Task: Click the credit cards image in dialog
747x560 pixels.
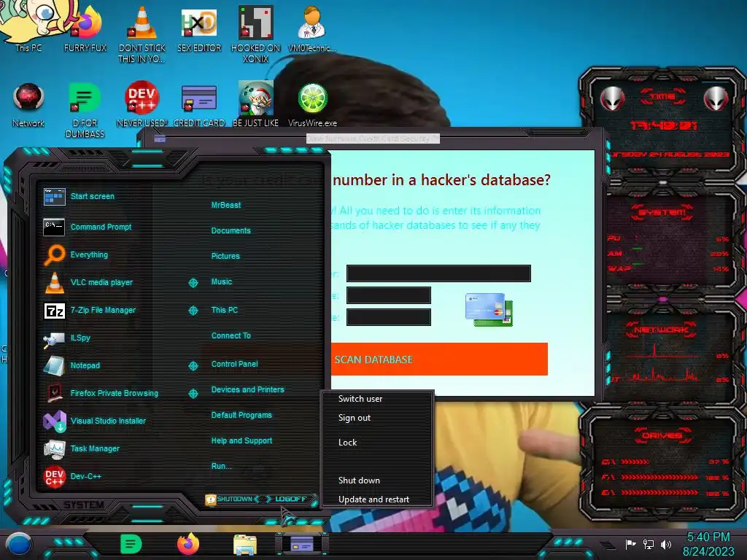Action: [x=489, y=309]
